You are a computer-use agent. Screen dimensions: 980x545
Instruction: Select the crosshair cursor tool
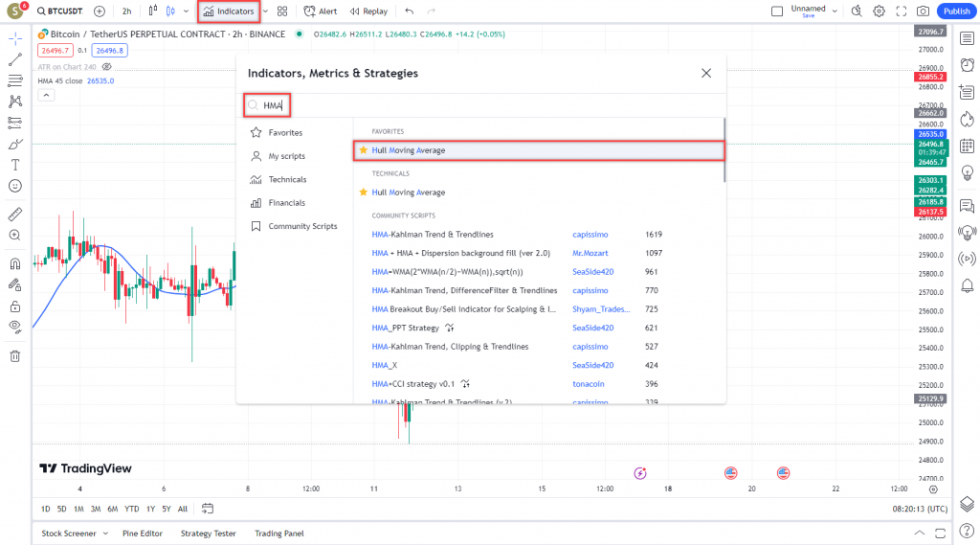point(15,39)
